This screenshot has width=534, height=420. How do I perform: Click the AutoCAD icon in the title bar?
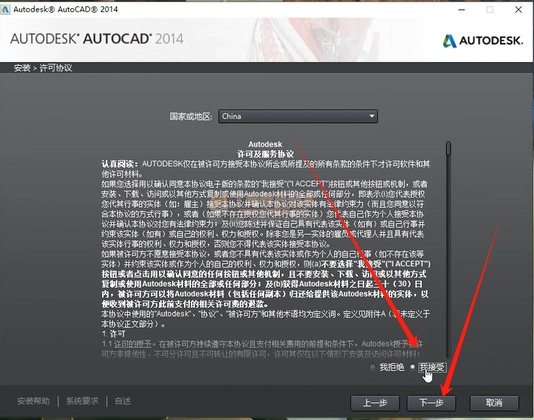pyautogui.click(x=5, y=9)
